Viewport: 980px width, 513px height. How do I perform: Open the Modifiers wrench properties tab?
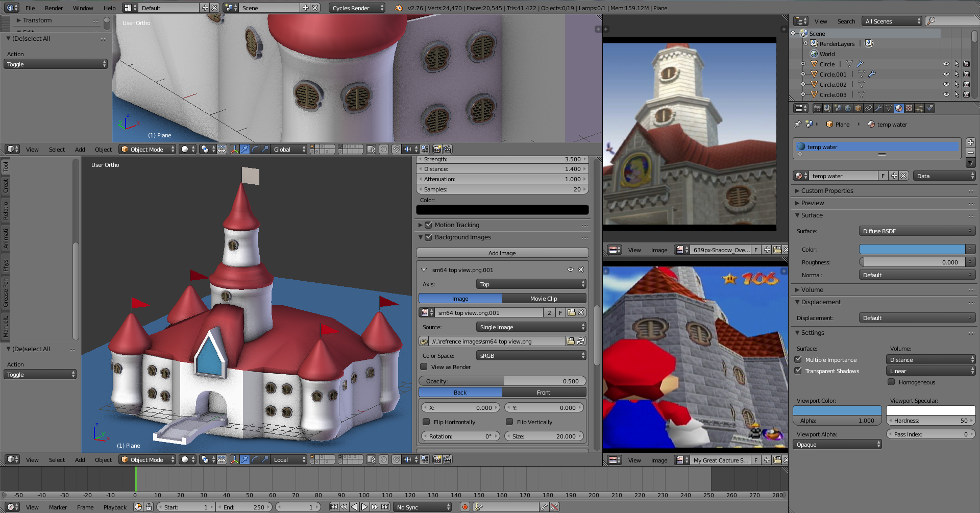click(878, 108)
